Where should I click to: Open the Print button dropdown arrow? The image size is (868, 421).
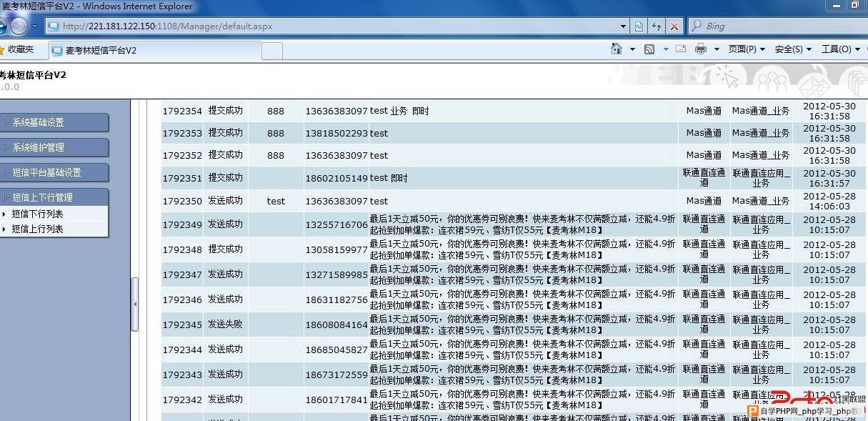tap(717, 49)
